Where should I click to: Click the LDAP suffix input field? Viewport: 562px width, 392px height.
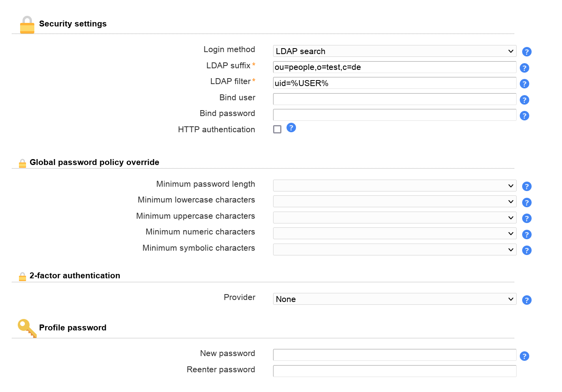click(394, 67)
